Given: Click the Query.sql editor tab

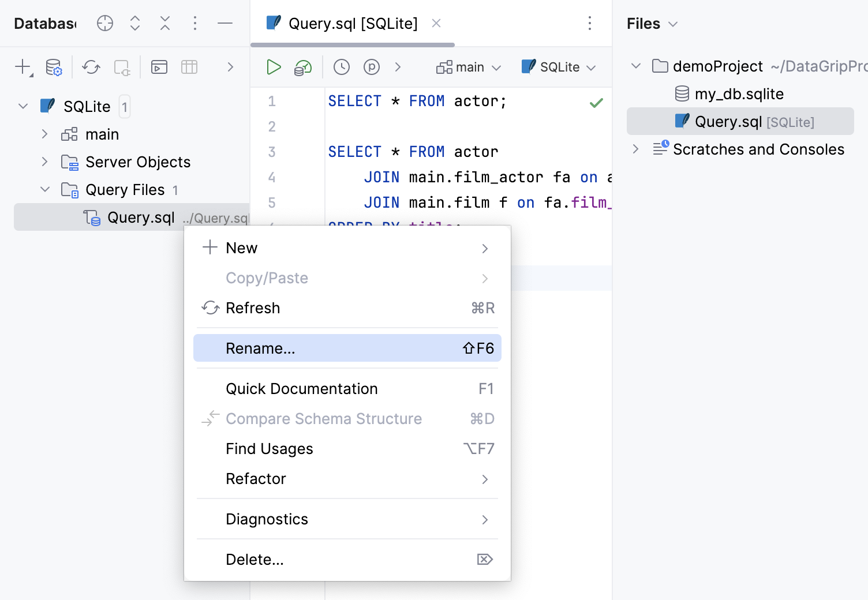Looking at the screenshot, I should (x=352, y=23).
